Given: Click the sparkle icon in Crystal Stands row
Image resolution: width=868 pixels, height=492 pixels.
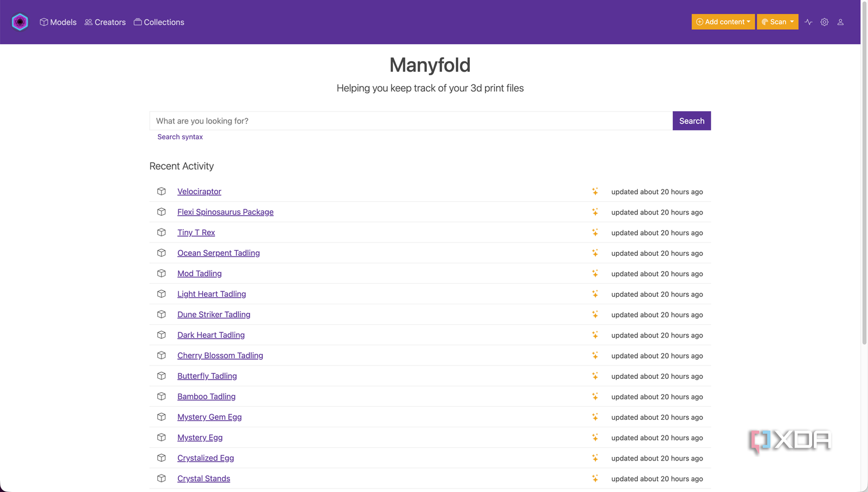Looking at the screenshot, I should pos(595,479).
